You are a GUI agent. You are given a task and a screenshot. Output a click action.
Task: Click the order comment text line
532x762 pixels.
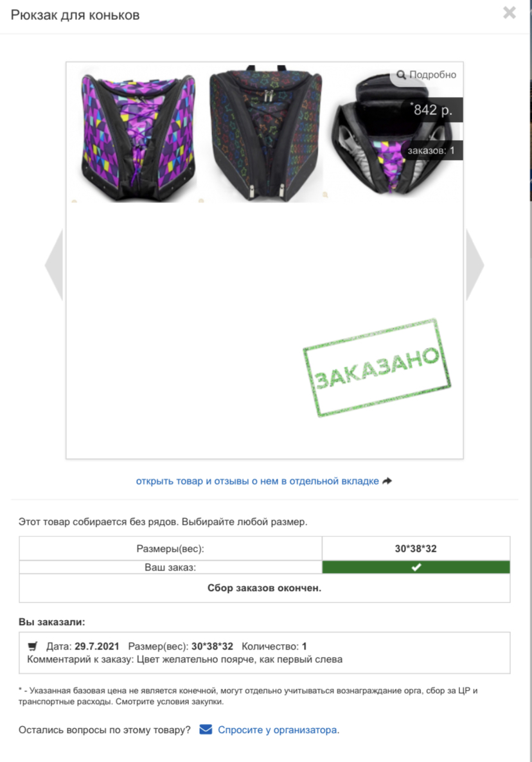pyautogui.click(x=184, y=659)
